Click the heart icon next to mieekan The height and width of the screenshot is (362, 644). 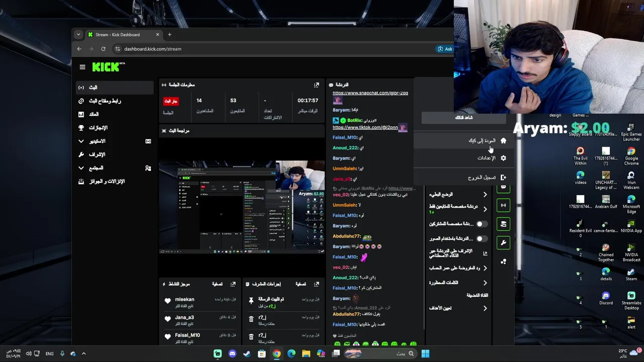coord(168,301)
